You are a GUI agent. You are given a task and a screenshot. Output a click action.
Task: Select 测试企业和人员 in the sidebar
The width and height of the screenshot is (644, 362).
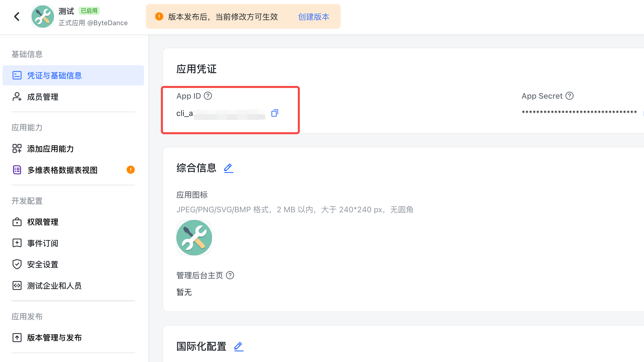coord(54,286)
